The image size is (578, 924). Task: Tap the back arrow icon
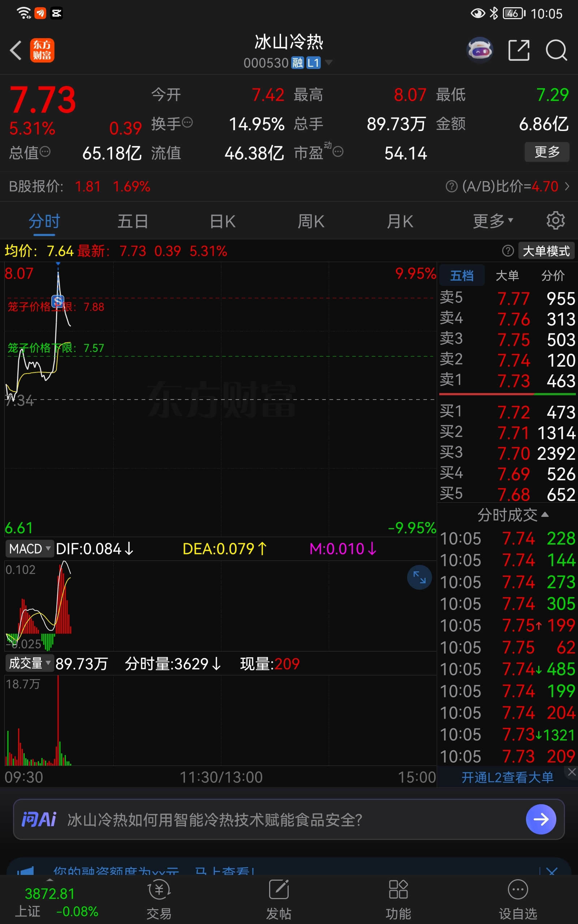point(16,51)
